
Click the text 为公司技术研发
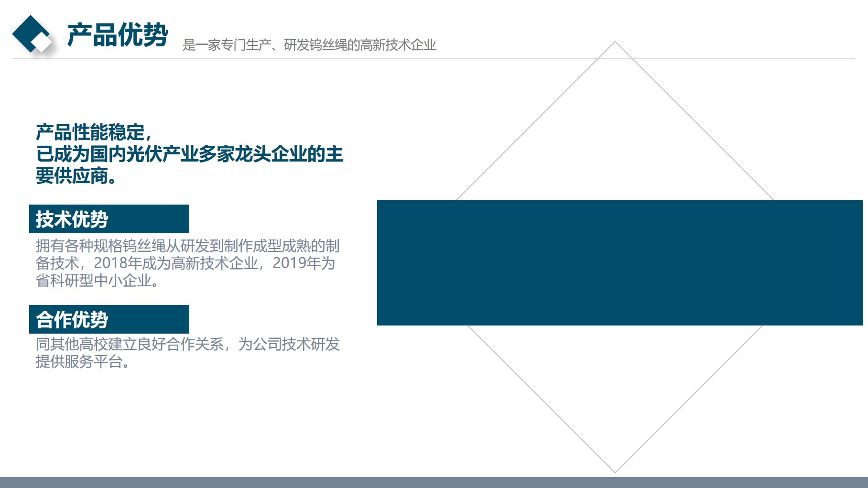click(x=289, y=344)
